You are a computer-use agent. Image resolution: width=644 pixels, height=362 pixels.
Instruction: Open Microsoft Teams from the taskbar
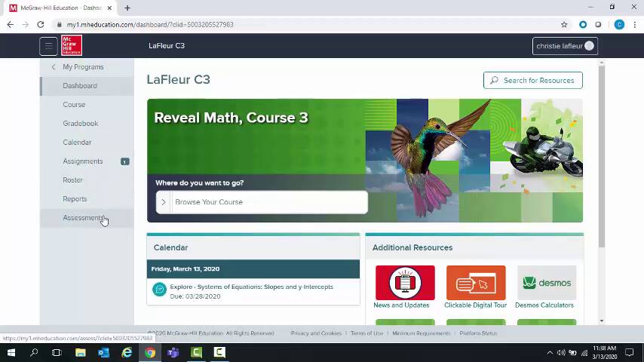pyautogui.click(x=173, y=352)
